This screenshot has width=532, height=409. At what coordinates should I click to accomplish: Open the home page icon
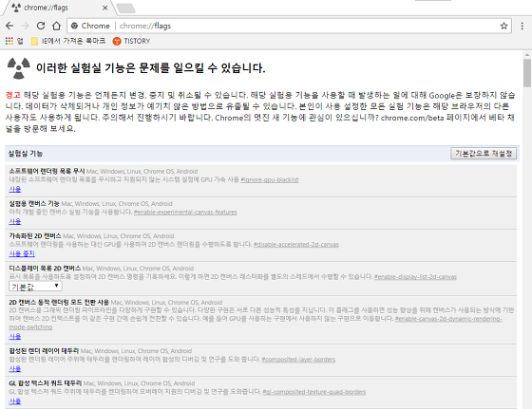tap(56, 26)
